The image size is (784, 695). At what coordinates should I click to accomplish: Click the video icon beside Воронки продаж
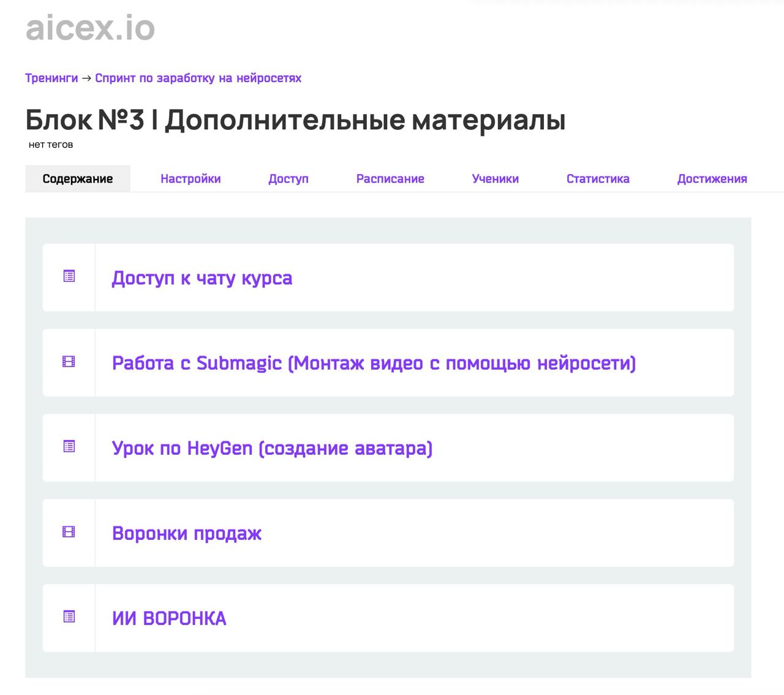69,532
